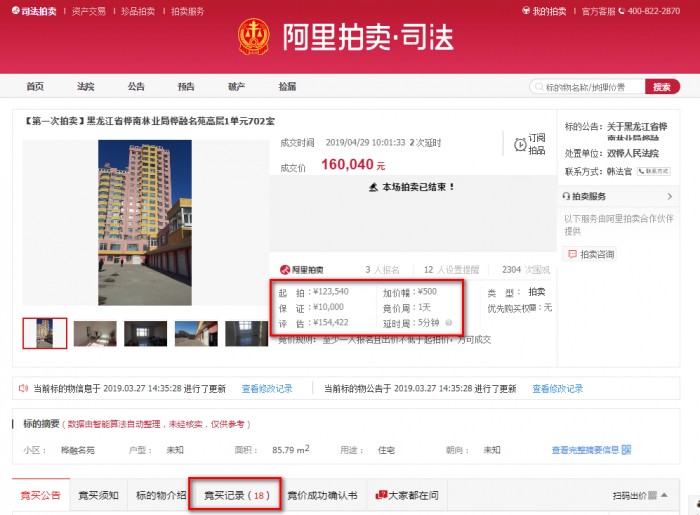
Task: Switch to 竞价成功确认书 tab
Action: pyautogui.click(x=322, y=495)
